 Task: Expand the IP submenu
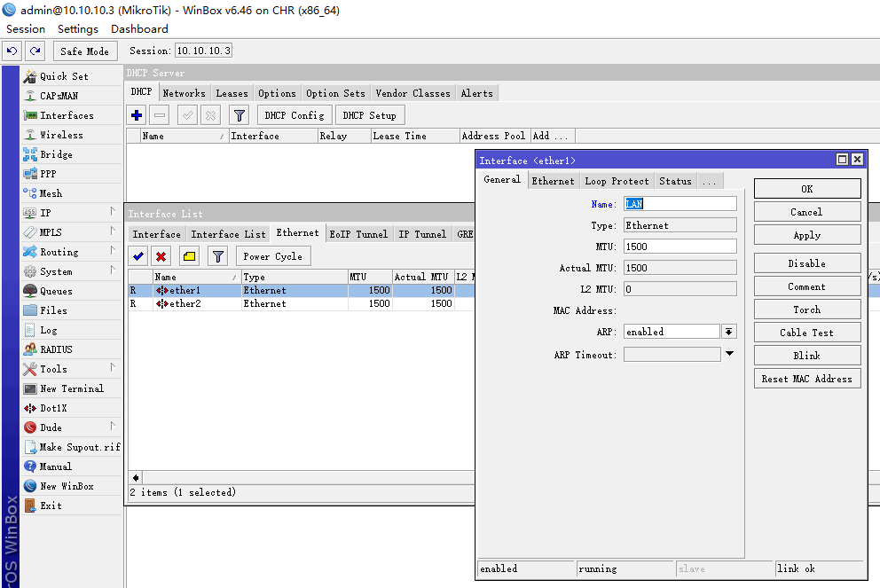[x=113, y=212]
